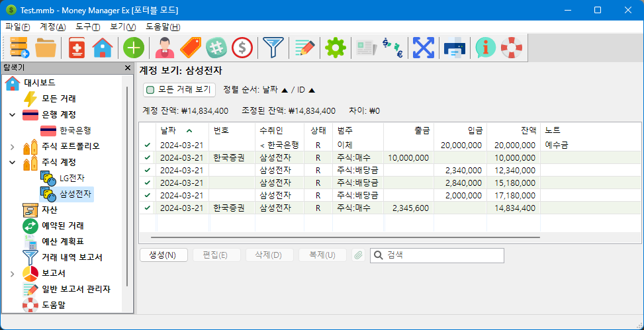Open 거래 내역 보고서 in navigator
Image resolution: width=644 pixels, height=330 pixels.
(x=72, y=257)
